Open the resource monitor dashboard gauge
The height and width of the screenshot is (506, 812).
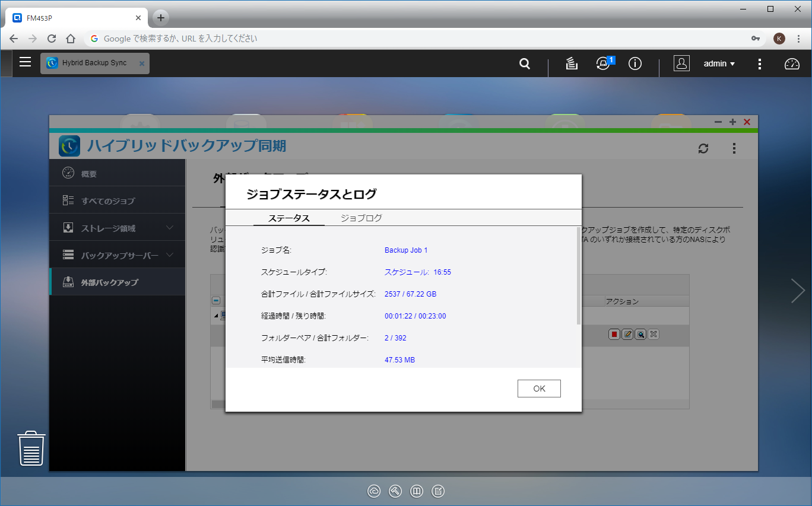tap(792, 64)
